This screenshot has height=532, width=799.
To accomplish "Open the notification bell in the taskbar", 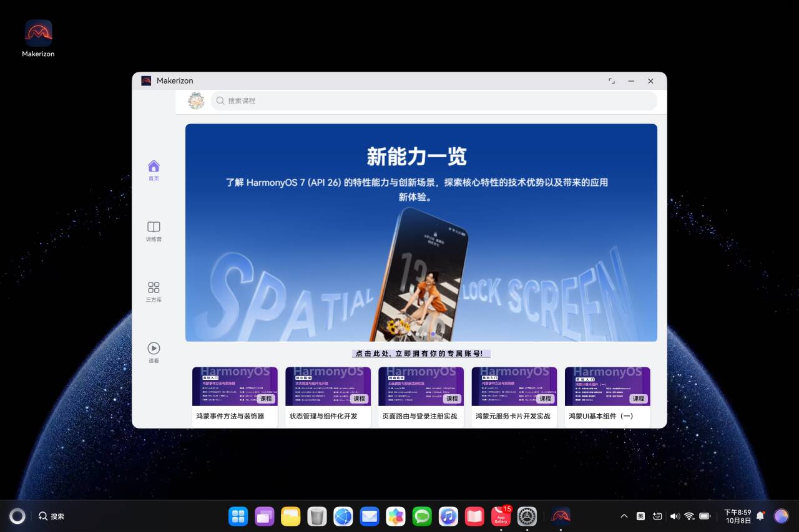I will [x=760, y=516].
